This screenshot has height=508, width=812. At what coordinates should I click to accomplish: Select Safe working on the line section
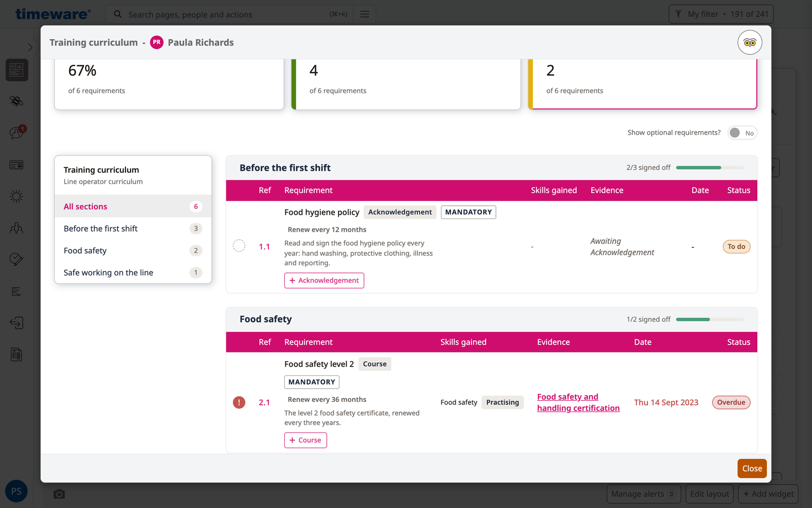tap(133, 273)
